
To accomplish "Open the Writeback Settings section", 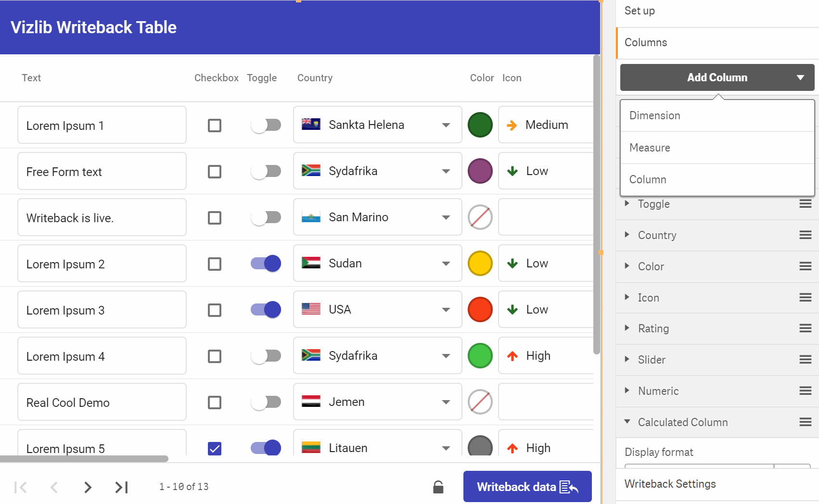I will pyautogui.click(x=717, y=484).
